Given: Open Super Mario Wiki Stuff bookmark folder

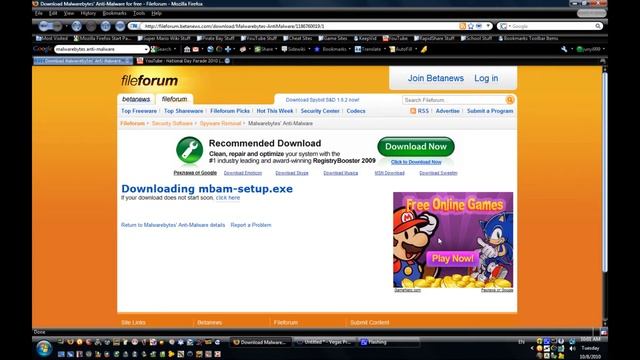Looking at the screenshot, I should pos(164,38).
